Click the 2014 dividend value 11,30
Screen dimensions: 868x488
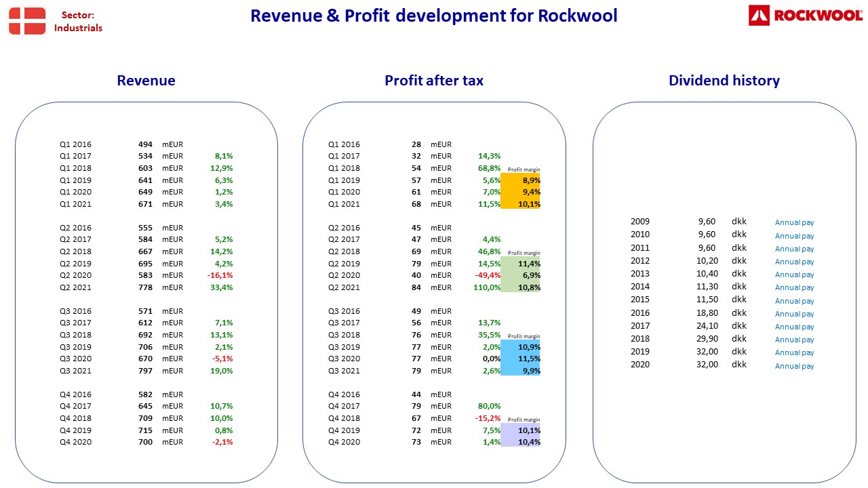[707, 287]
